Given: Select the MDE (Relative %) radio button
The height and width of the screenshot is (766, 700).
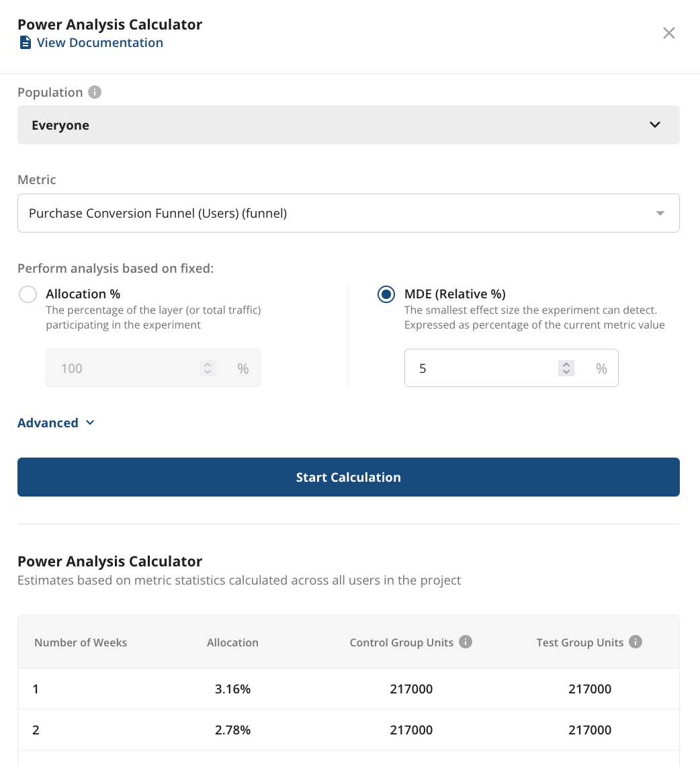Looking at the screenshot, I should coord(386,294).
